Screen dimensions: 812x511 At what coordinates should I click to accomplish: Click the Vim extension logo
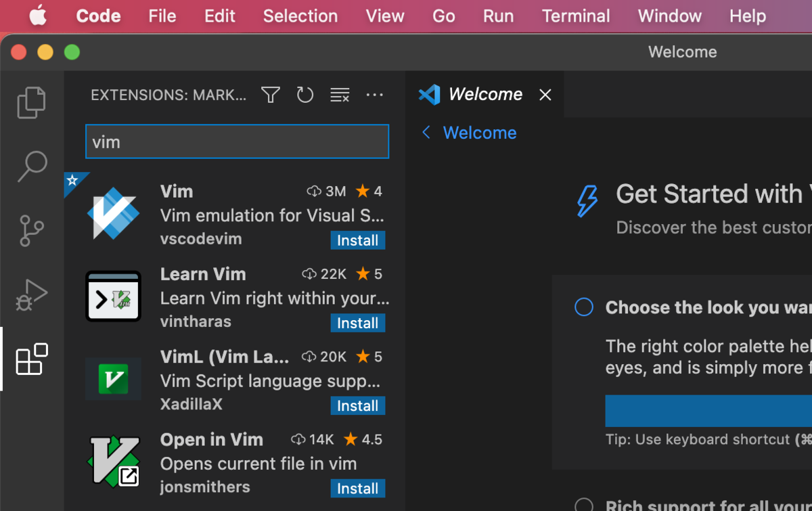113,213
